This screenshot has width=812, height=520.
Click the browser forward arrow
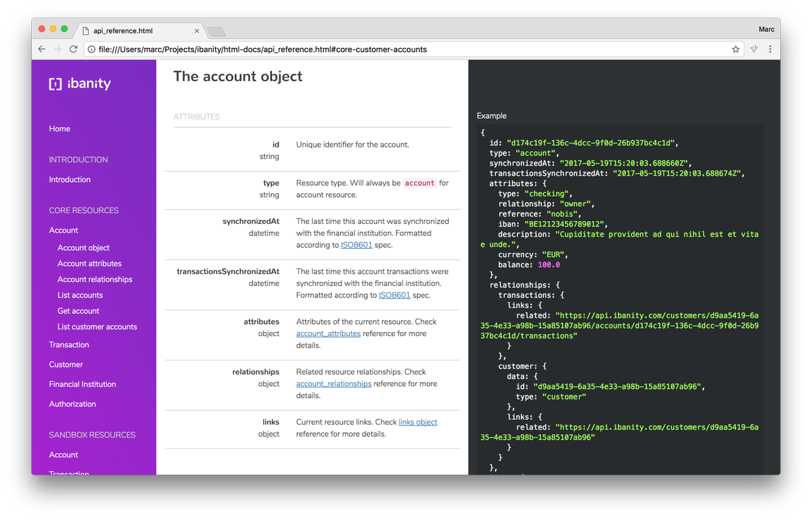(x=58, y=49)
